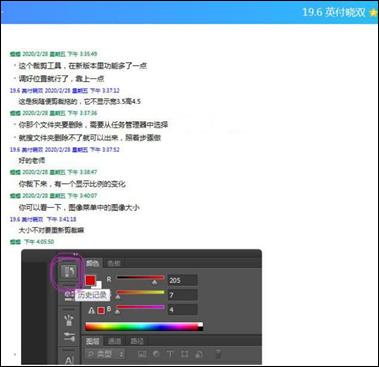Open the layer filter type dropdown
Viewport: 379px width, 367px height.
(105, 354)
